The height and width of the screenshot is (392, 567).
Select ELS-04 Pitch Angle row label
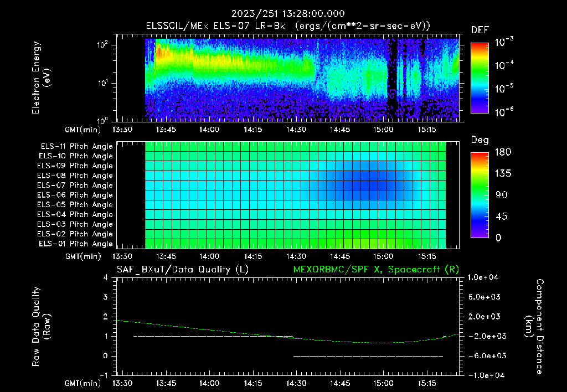click(x=75, y=214)
